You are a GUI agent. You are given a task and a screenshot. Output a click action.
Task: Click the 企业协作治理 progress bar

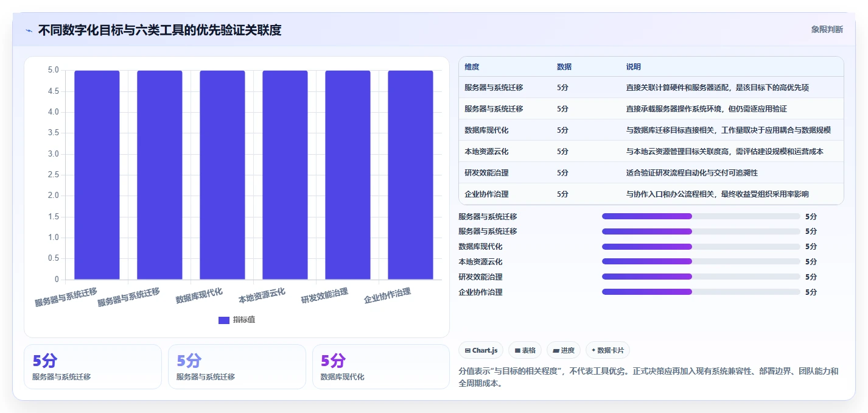point(701,292)
